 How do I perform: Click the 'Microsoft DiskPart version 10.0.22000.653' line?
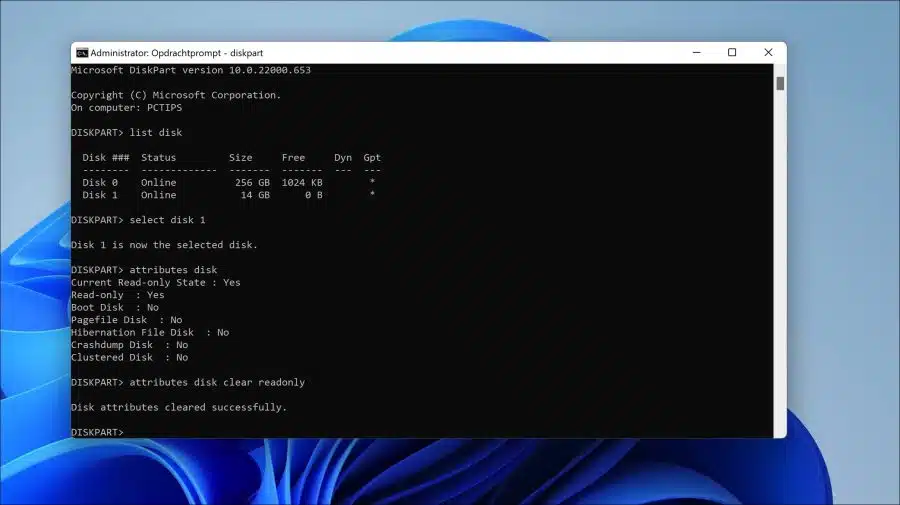pyautogui.click(x=191, y=70)
